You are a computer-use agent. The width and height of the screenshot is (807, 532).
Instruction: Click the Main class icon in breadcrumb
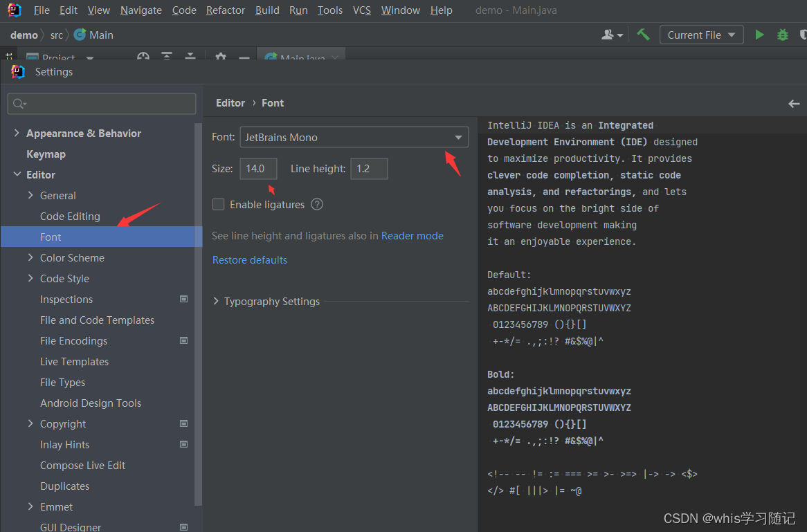[x=80, y=35]
